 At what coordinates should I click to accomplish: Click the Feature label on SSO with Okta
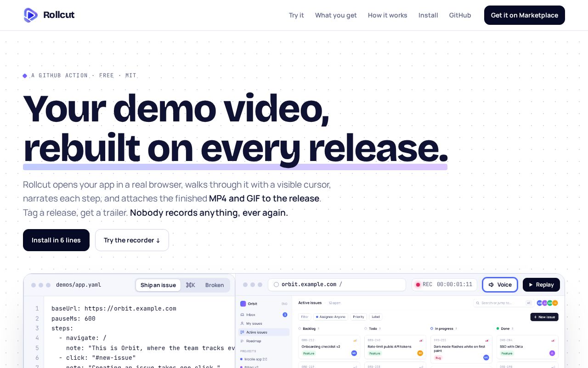click(507, 353)
